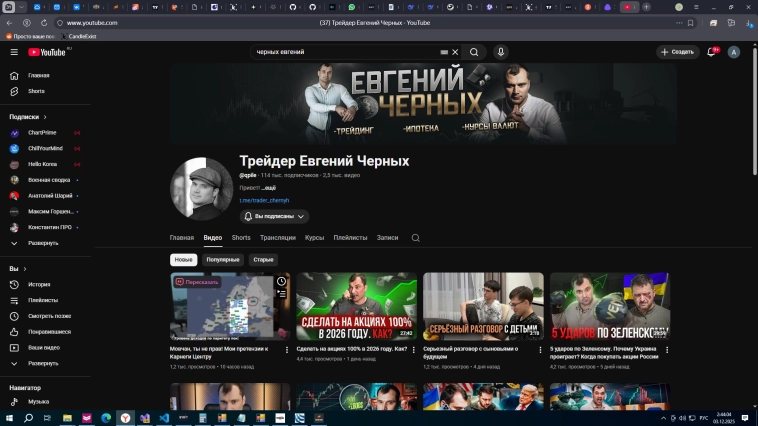
Task: Switch to the Shorts channel tab
Action: click(x=241, y=238)
